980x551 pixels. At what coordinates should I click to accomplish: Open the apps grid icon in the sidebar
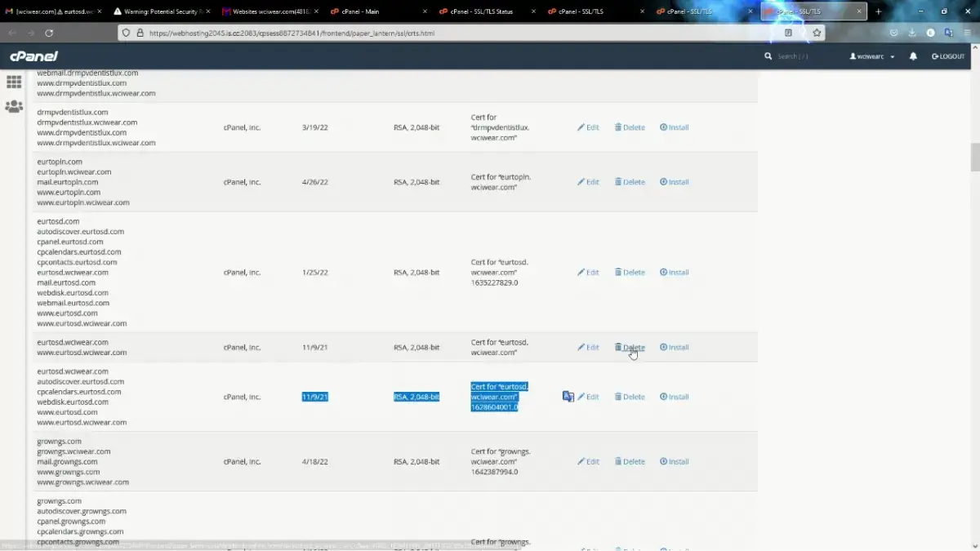(x=14, y=82)
